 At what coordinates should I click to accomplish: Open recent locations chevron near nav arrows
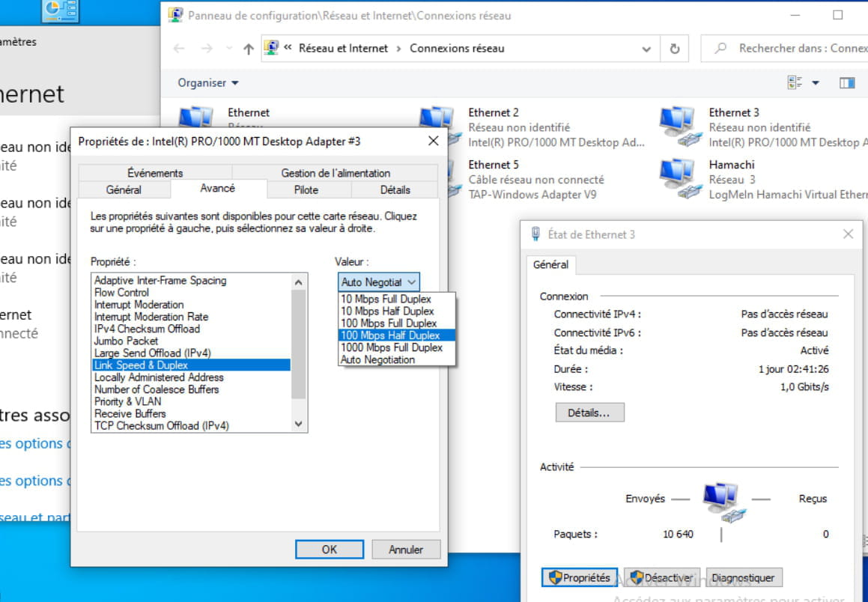[229, 49]
